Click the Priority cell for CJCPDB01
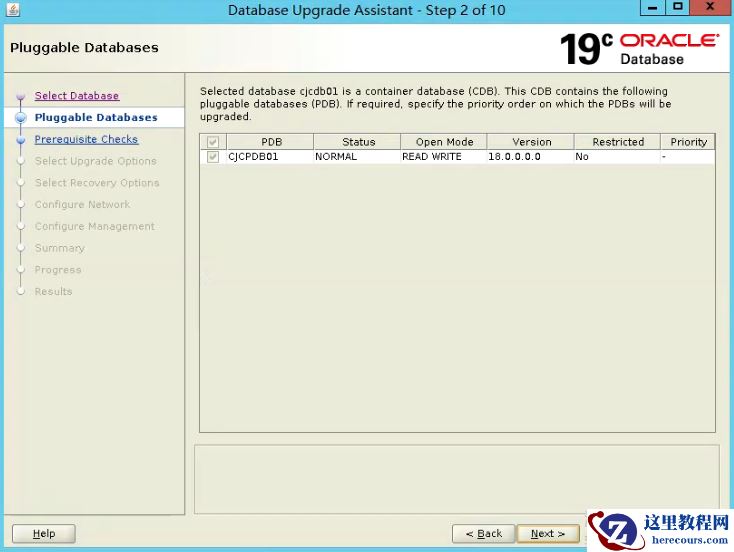 688,156
